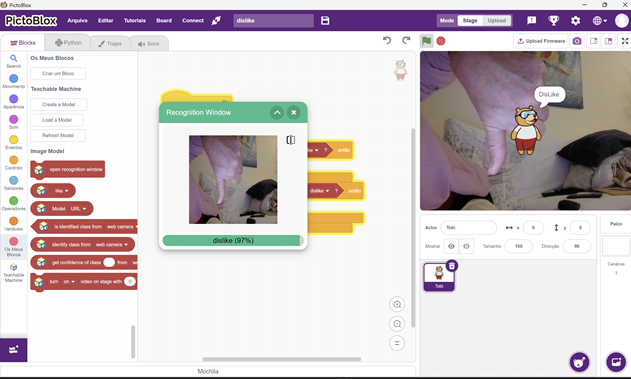Viewport: 631px width, 379px height.
Task: Open the feedback message icon
Action: [x=532, y=21]
